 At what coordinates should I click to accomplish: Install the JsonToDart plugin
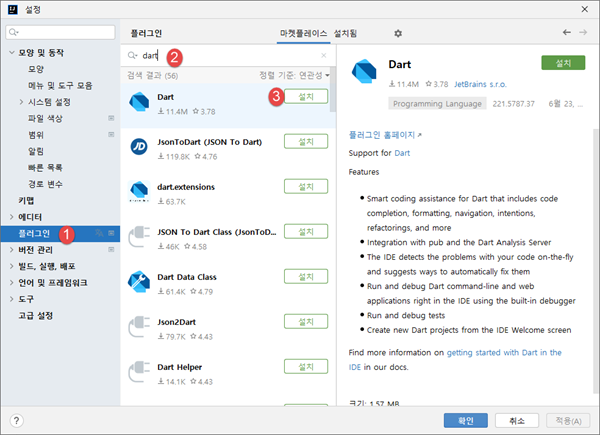point(306,141)
